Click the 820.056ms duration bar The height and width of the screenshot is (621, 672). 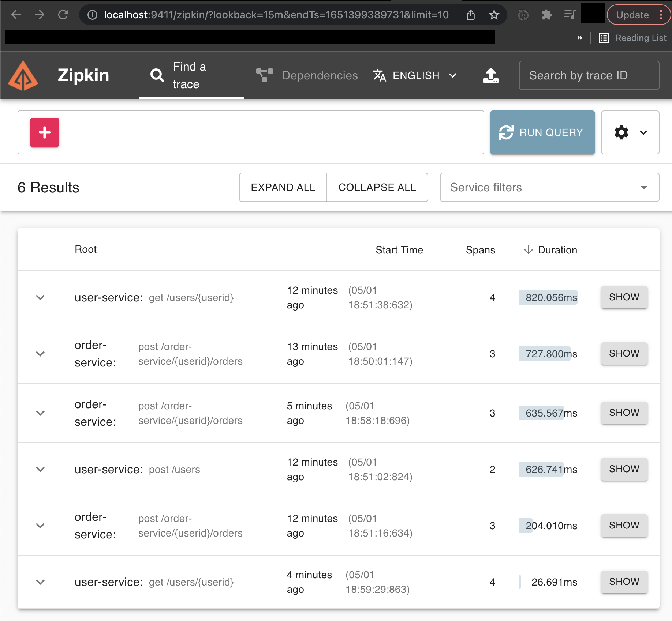point(548,297)
